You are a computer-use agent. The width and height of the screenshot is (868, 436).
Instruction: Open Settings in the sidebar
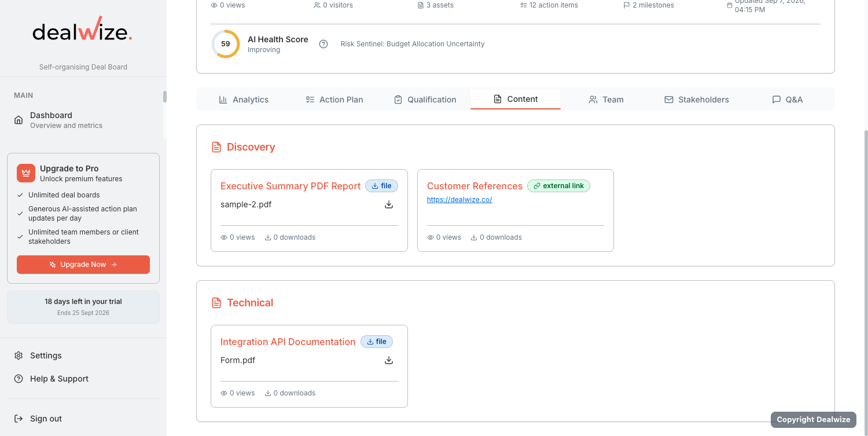click(83, 356)
